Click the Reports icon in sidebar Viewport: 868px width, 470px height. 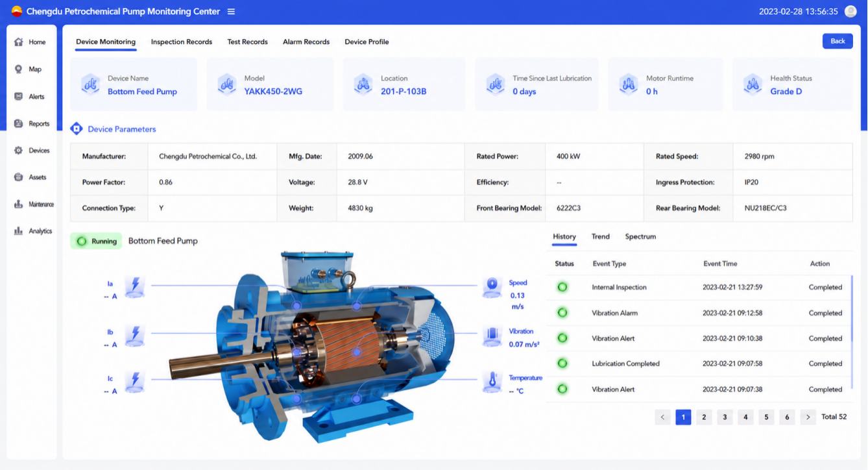18,124
